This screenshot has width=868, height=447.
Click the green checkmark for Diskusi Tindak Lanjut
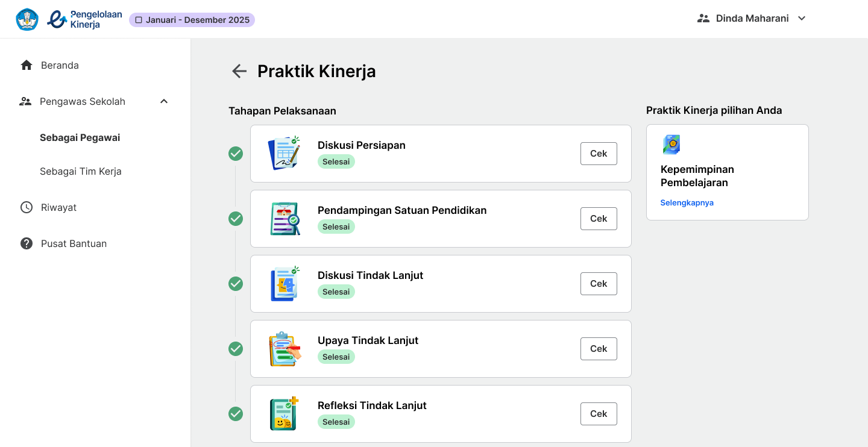(x=236, y=284)
